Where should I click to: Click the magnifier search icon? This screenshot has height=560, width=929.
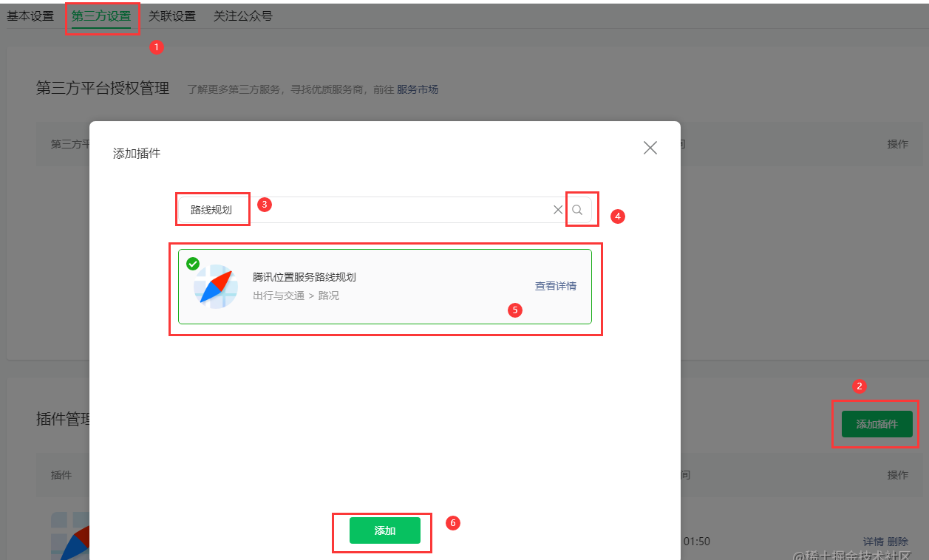(x=578, y=210)
